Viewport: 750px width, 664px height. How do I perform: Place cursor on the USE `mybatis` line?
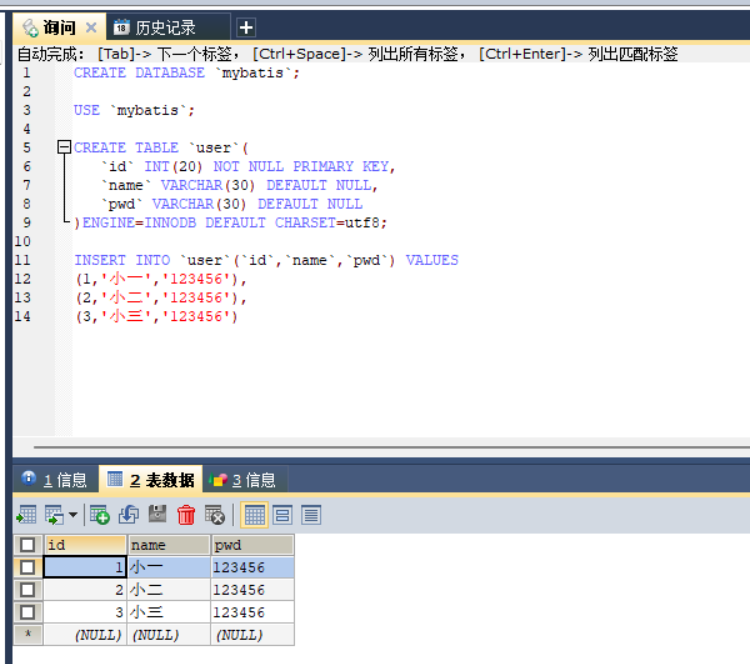(134, 111)
